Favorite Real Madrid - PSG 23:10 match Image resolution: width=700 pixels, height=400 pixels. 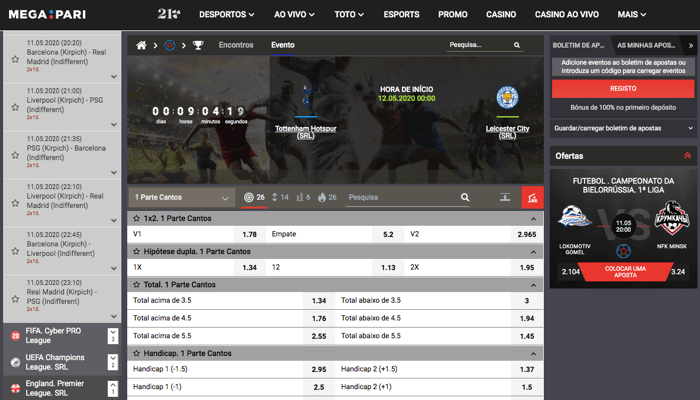point(15,299)
